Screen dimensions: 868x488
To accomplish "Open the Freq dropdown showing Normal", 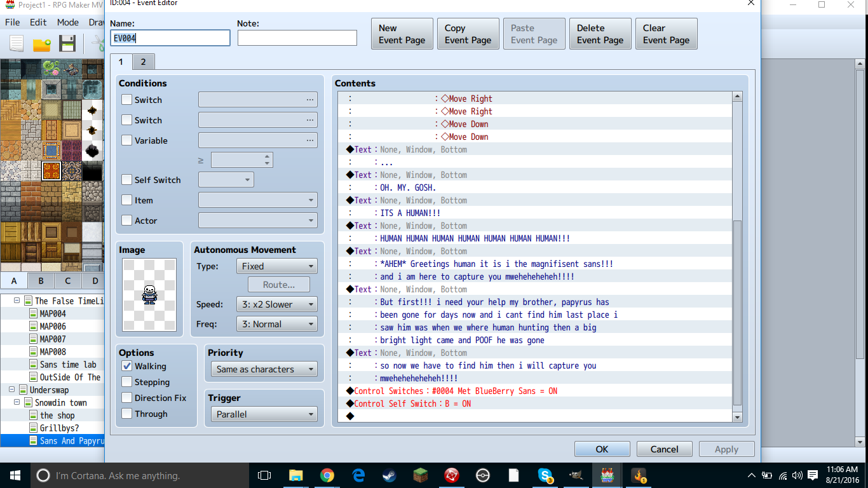I will coord(276,324).
